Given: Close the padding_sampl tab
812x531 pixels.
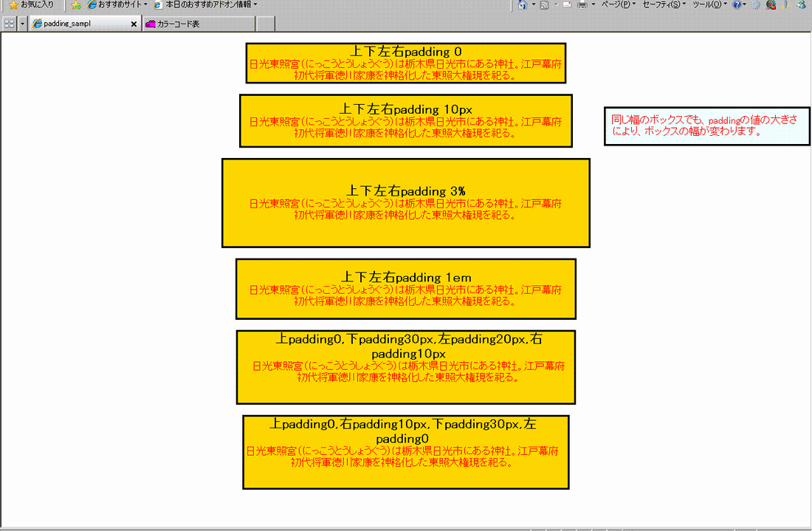Looking at the screenshot, I should (134, 24).
